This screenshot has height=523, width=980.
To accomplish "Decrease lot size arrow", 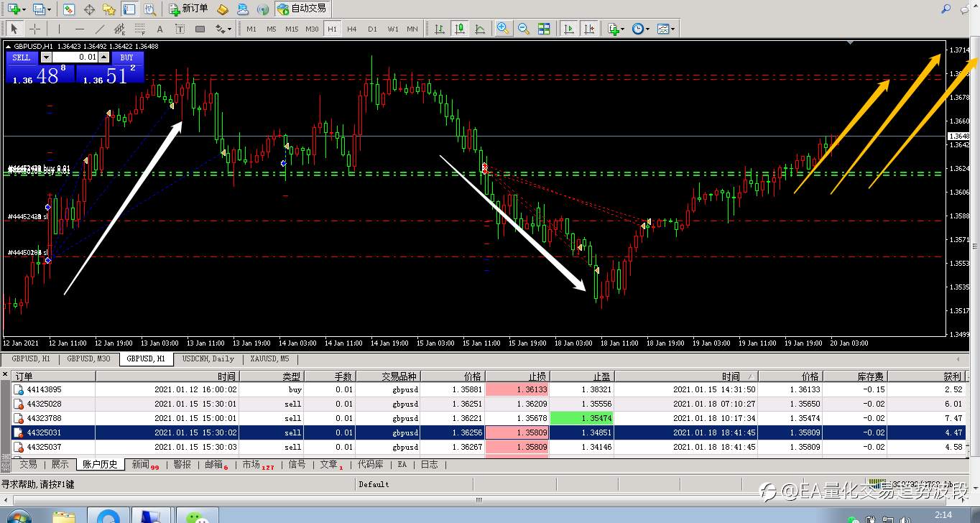I will pos(47,57).
